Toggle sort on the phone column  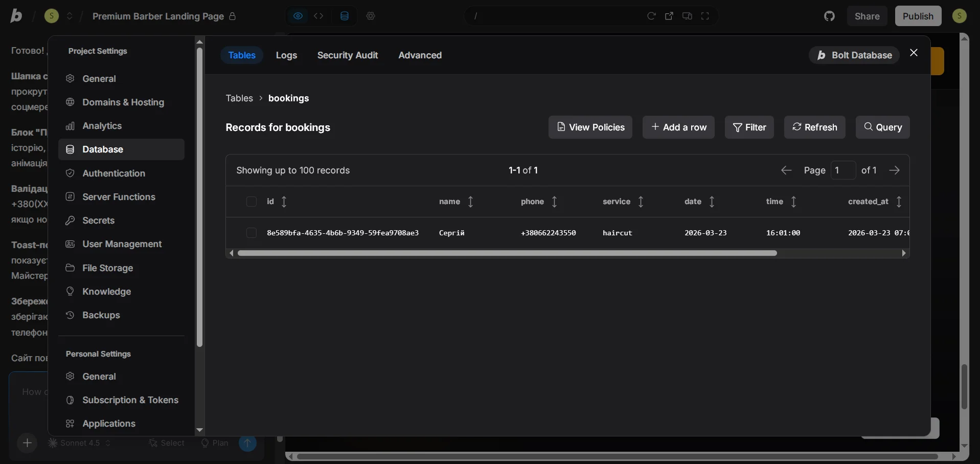(x=555, y=202)
